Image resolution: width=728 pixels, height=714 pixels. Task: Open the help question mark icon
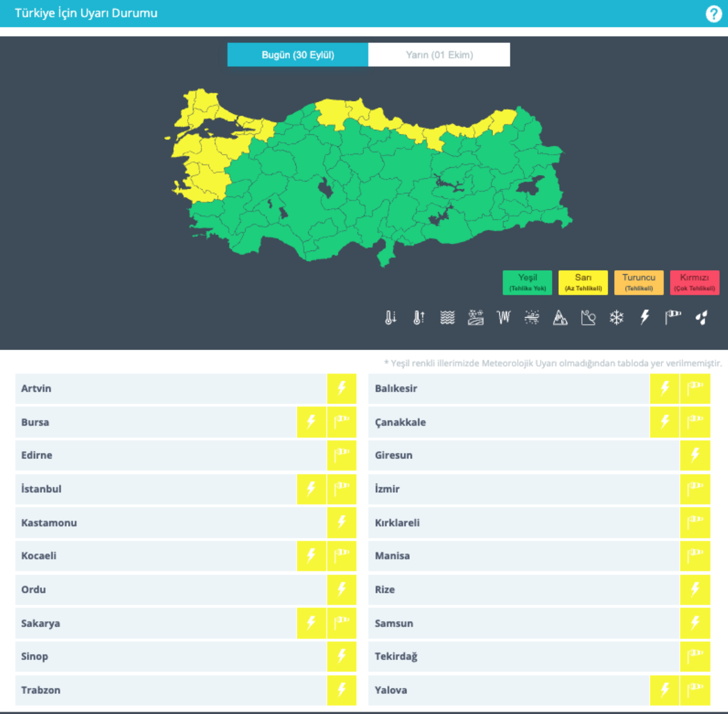point(713,14)
